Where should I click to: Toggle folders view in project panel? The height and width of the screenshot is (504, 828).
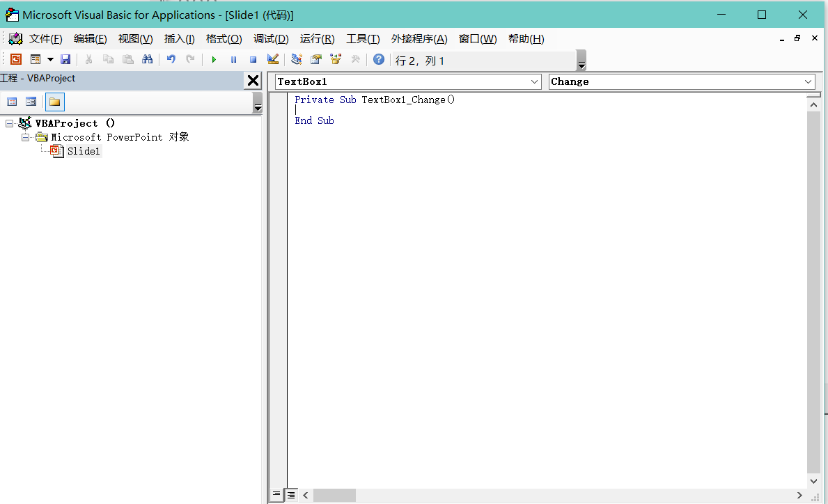click(x=55, y=102)
